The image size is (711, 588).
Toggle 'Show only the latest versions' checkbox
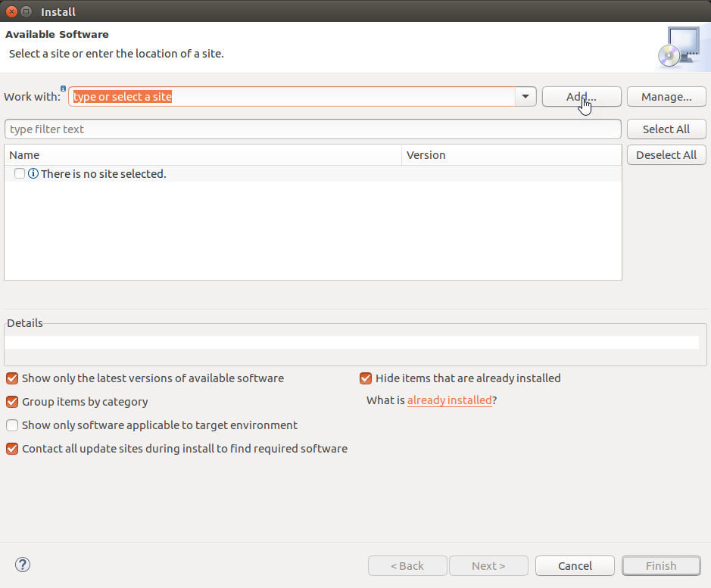pos(12,378)
